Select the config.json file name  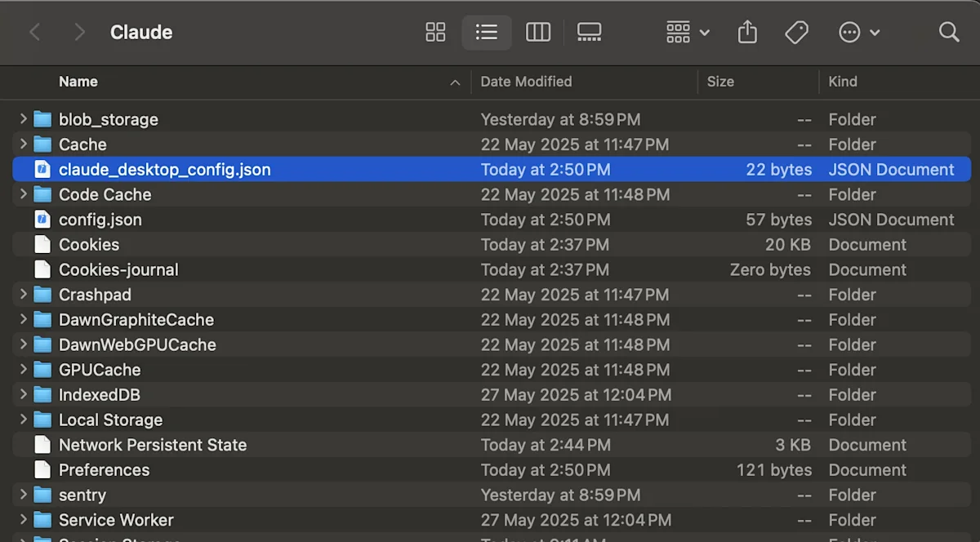100,220
